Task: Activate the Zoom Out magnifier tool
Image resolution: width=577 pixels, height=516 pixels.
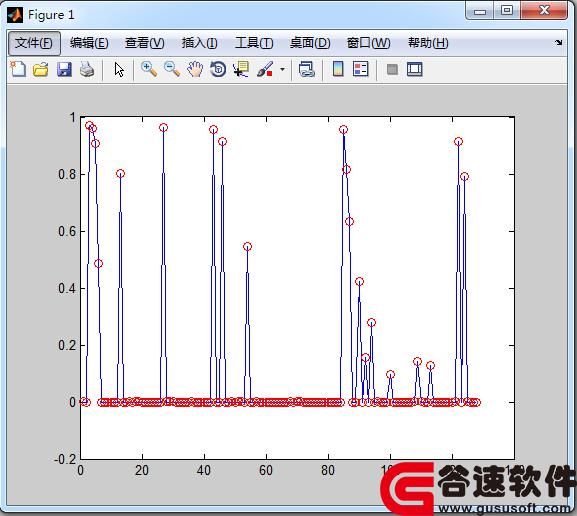Action: pyautogui.click(x=172, y=69)
